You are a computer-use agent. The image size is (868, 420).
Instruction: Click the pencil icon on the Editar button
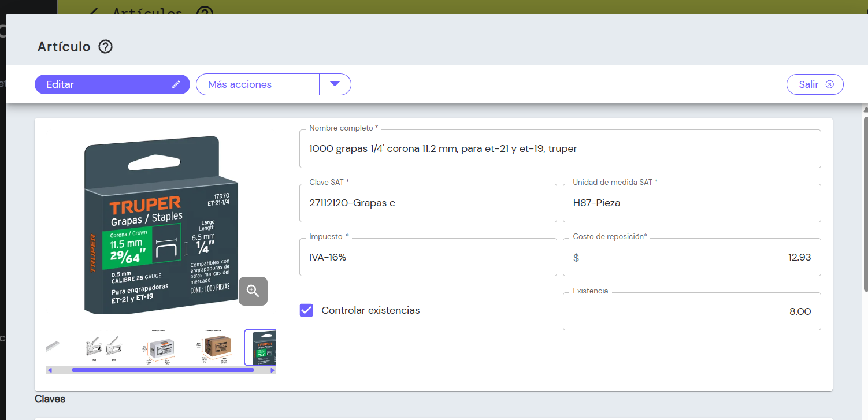(176, 84)
